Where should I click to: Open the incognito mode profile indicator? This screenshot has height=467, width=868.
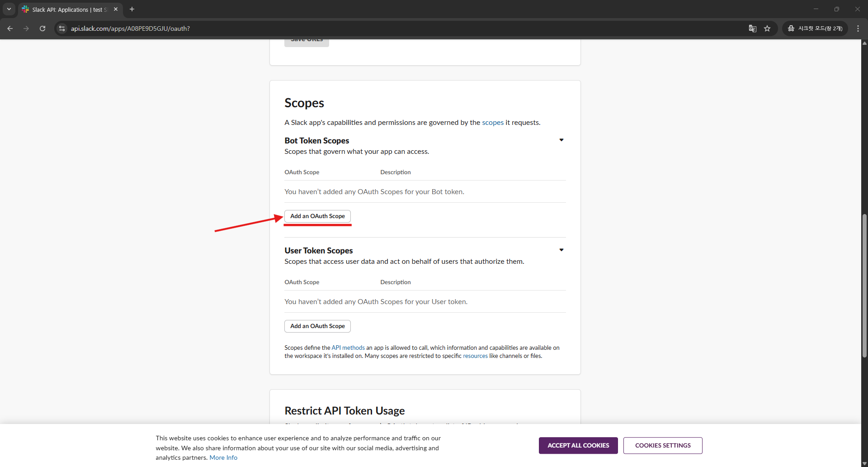point(815,29)
